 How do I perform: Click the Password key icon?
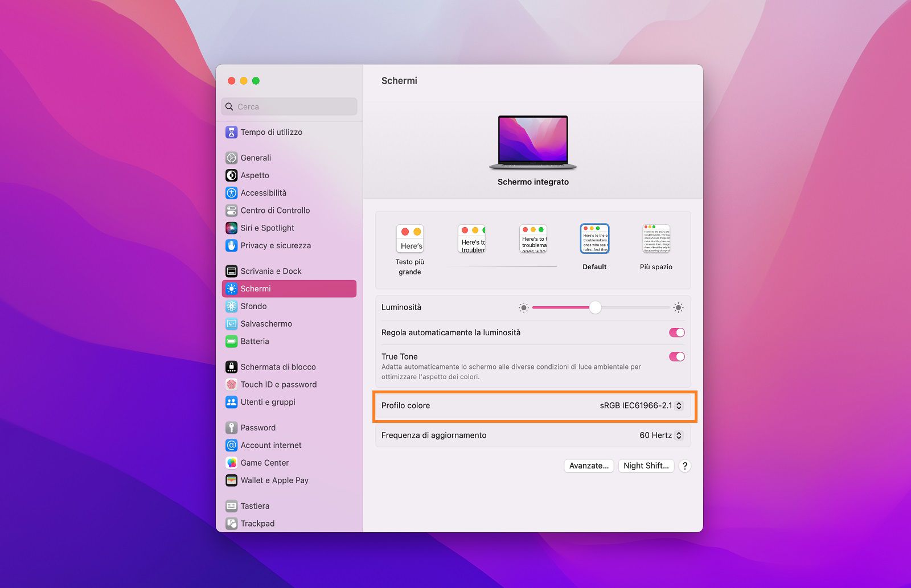pos(231,427)
